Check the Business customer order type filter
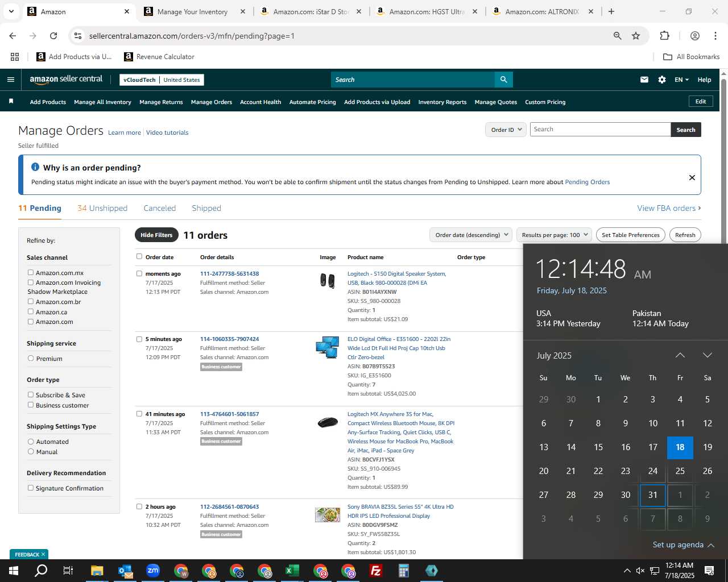This screenshot has width=728, height=582. [31, 405]
